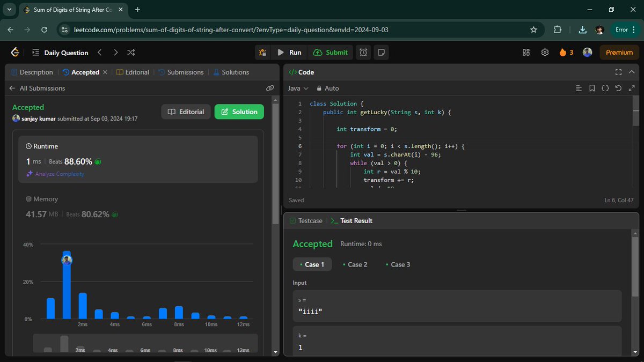Switch to the Solutions tab
This screenshot has width=644, height=362.
[x=231, y=72]
